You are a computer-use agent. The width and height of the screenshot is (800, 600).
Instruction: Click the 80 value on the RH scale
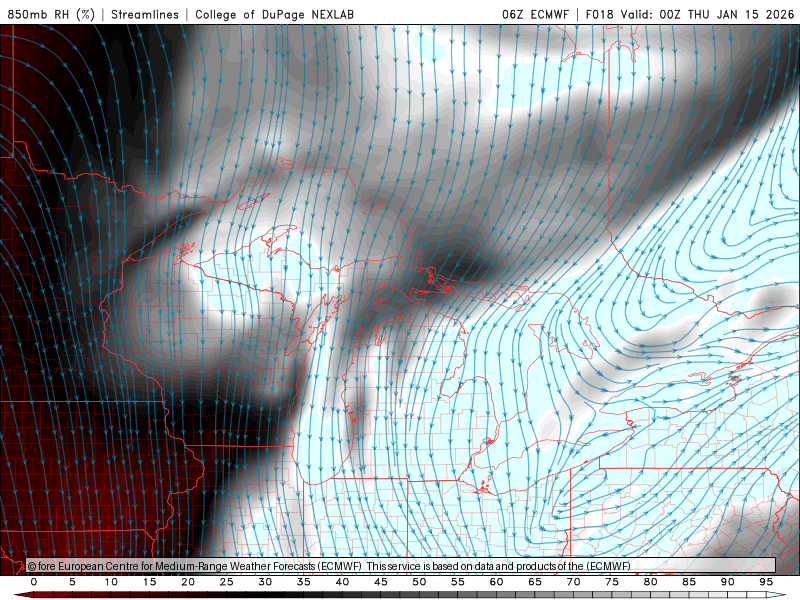tap(651, 582)
